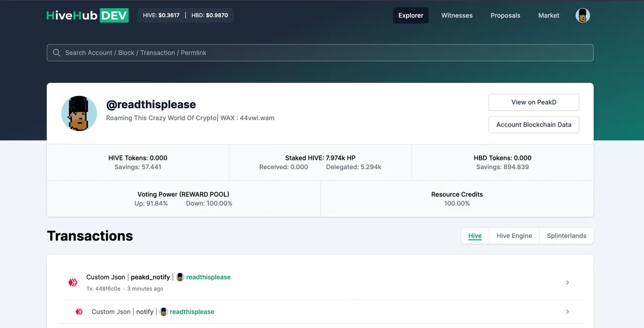The width and height of the screenshot is (644, 328).
Task: Select the Hive transactions tab
Action: tap(475, 236)
